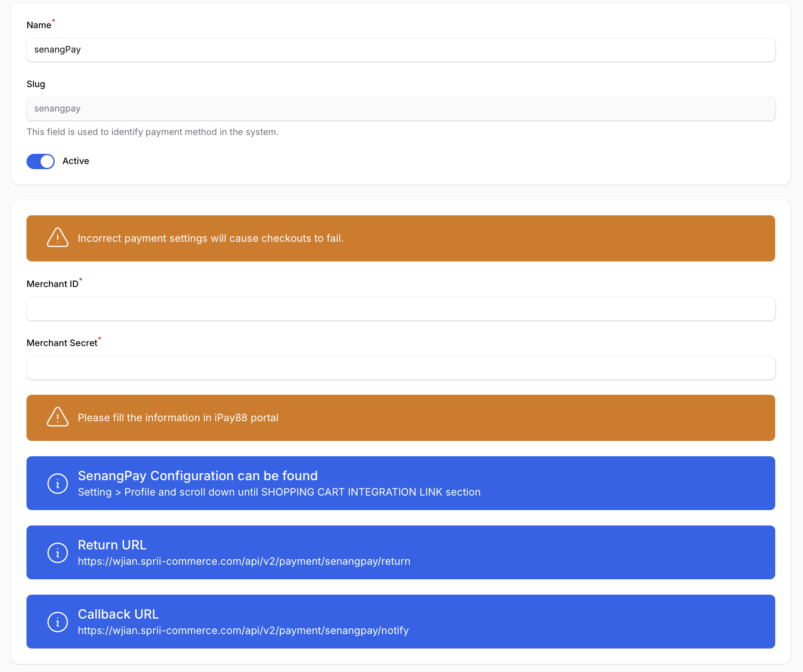Click warning icon on iPay88 portal banner
Viewport: 803px width, 672px height.
[x=58, y=417]
